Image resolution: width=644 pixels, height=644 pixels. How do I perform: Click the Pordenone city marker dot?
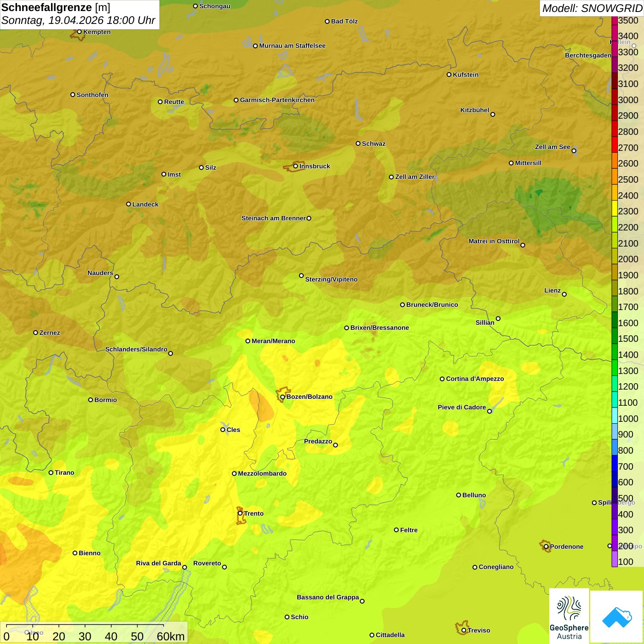pos(546,546)
